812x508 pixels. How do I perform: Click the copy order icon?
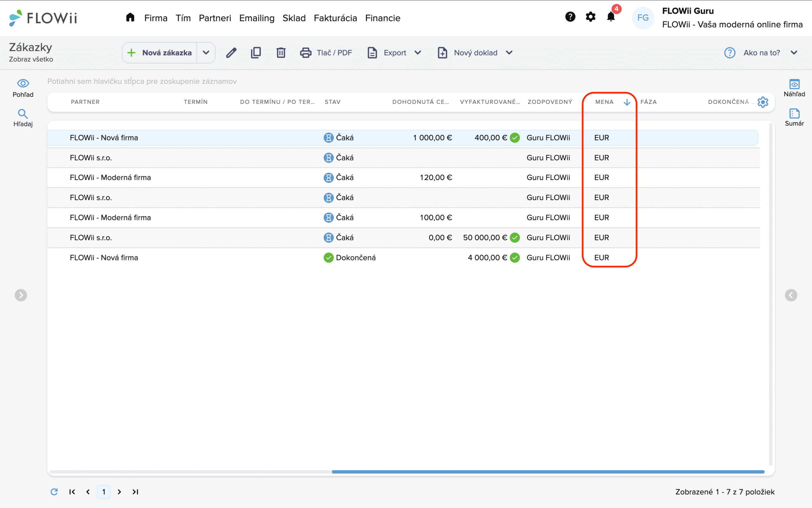click(256, 53)
